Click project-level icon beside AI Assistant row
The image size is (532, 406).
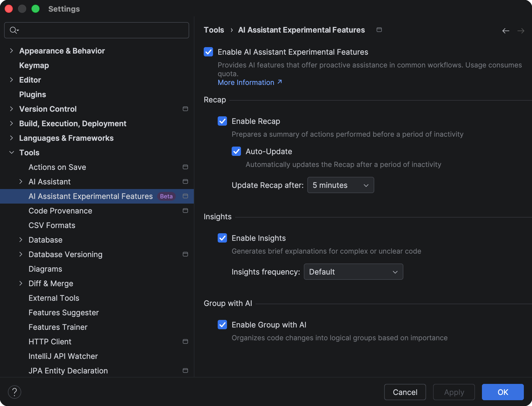pos(185,181)
